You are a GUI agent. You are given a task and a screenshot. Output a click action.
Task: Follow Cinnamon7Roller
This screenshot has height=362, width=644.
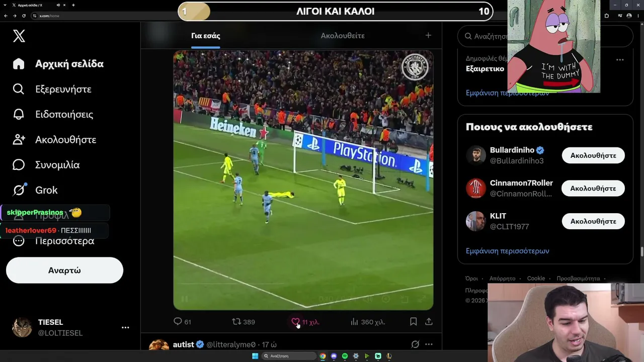pyautogui.click(x=593, y=188)
